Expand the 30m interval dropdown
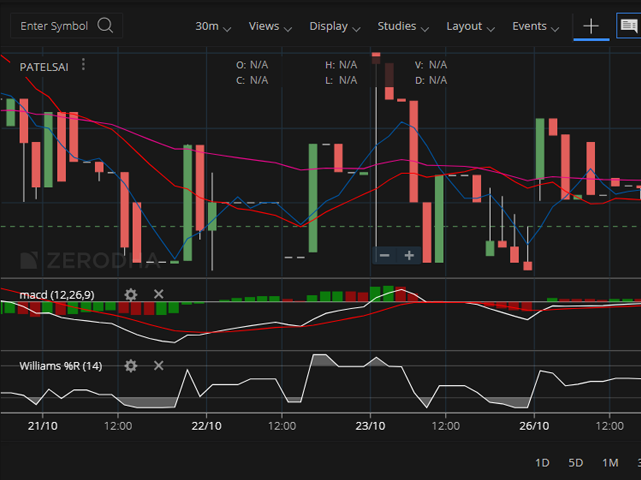The height and width of the screenshot is (480, 641). (x=213, y=26)
